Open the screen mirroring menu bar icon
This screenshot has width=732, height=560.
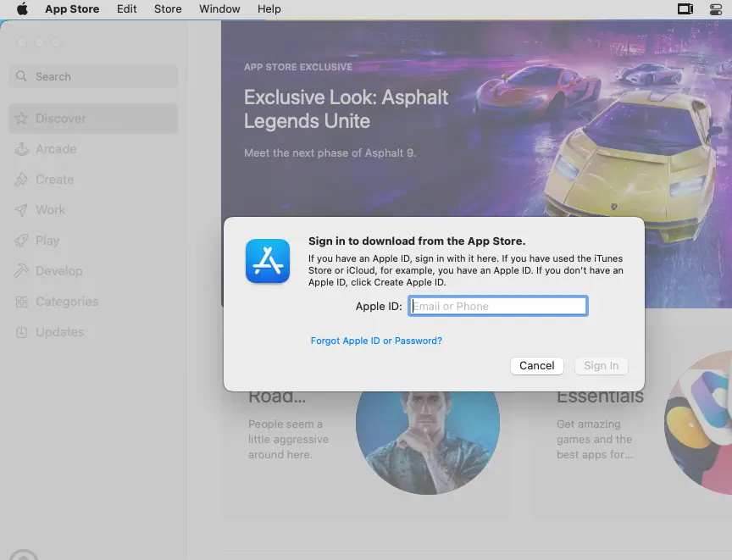pyautogui.click(x=685, y=8)
